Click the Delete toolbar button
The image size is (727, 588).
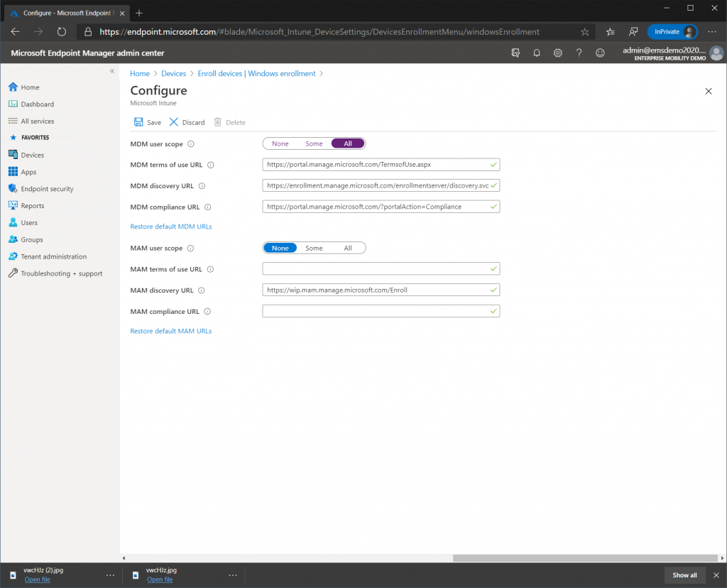pos(229,122)
